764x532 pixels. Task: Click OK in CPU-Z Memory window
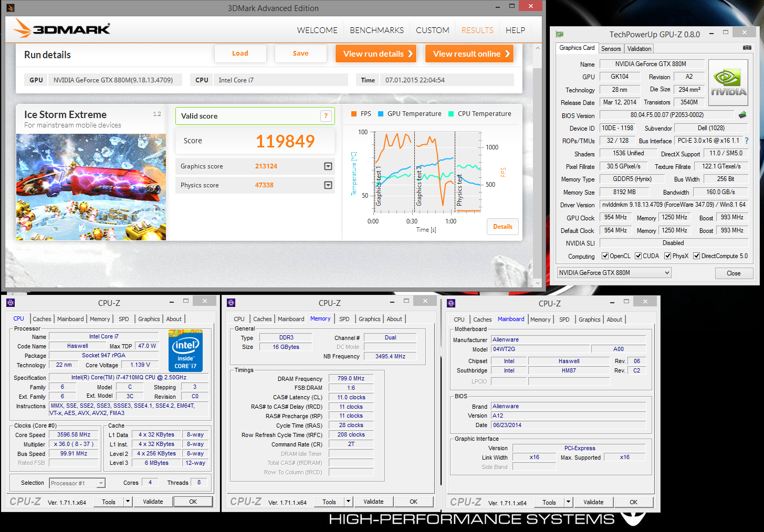tap(413, 502)
